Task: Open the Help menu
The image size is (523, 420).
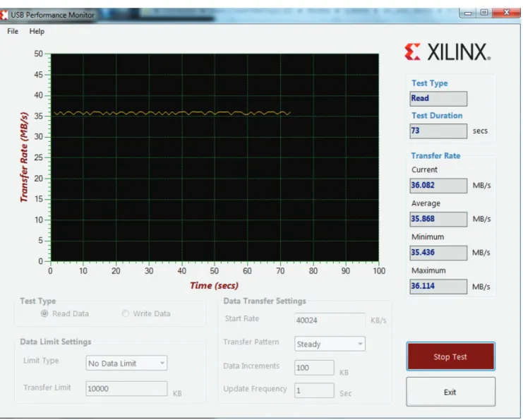Action: [x=37, y=31]
